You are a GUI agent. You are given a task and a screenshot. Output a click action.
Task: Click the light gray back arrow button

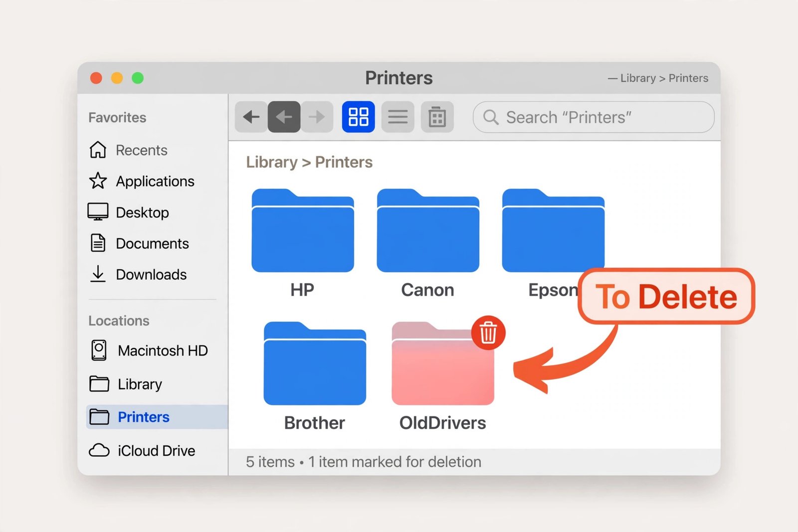tap(251, 117)
